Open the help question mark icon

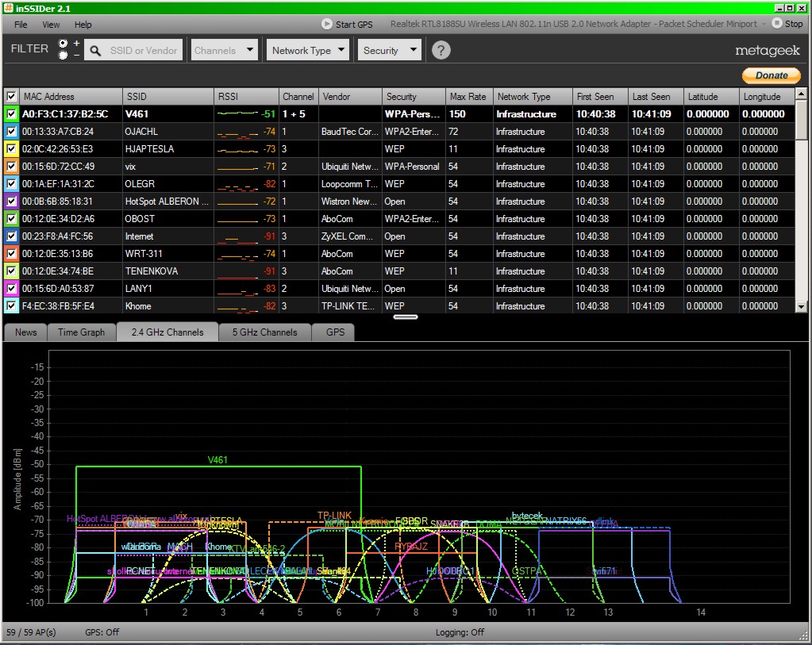coord(441,50)
